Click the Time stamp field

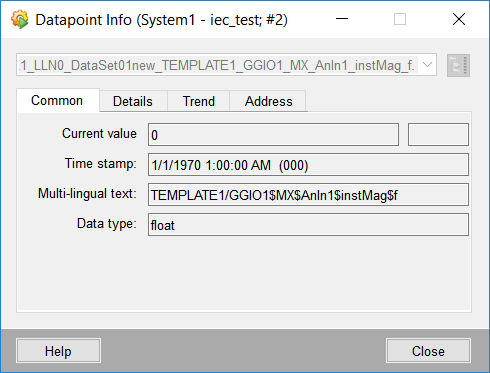pyautogui.click(x=308, y=164)
